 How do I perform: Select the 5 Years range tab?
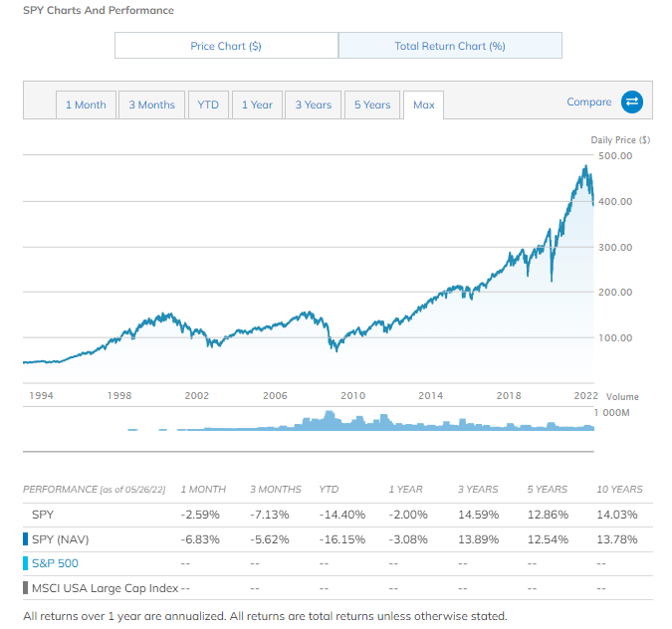[x=372, y=105]
